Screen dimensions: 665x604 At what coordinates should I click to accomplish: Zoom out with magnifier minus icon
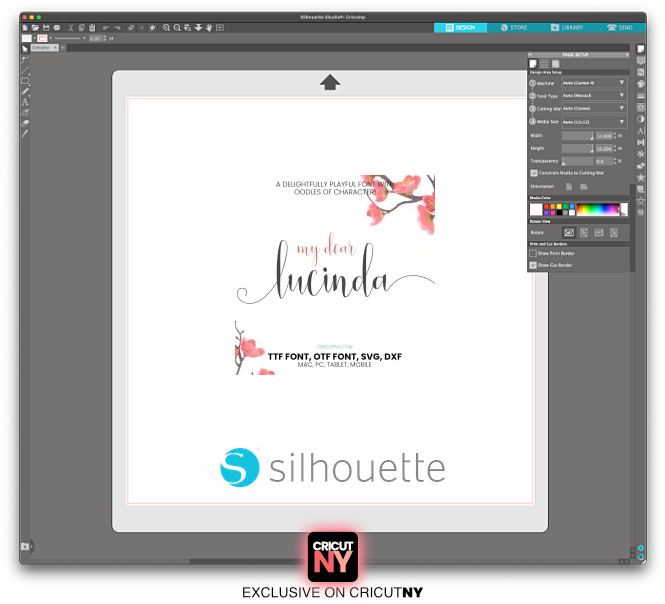pyautogui.click(x=177, y=28)
